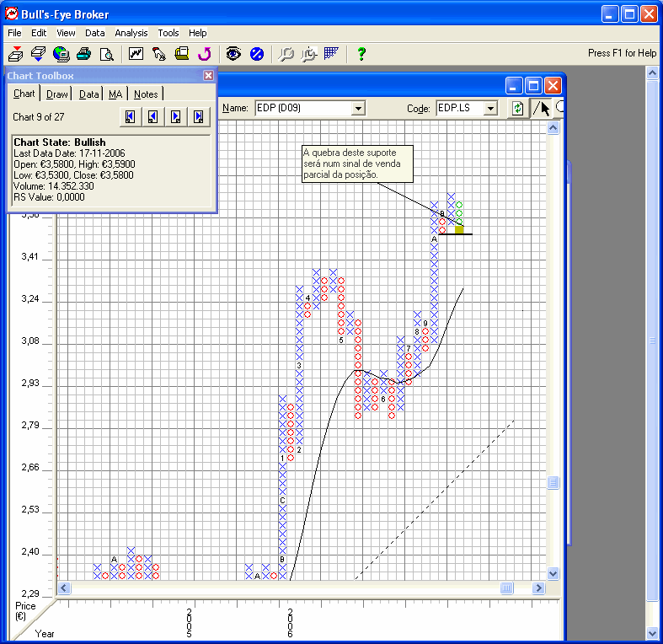Open the Analysis menu
This screenshot has width=663, height=644.
point(131,33)
